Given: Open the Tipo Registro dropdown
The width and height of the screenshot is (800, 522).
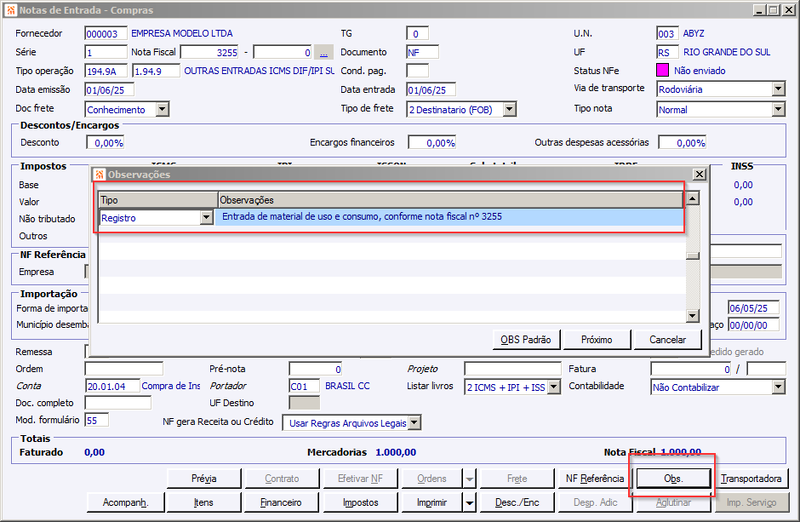Looking at the screenshot, I should 206,218.
